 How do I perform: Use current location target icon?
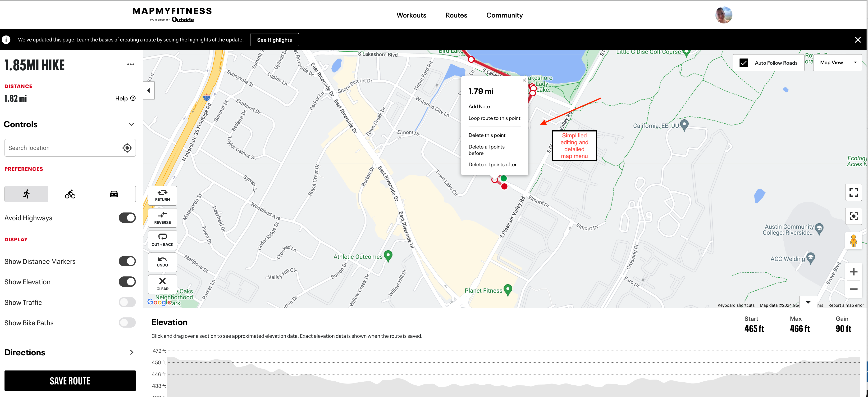click(x=127, y=148)
